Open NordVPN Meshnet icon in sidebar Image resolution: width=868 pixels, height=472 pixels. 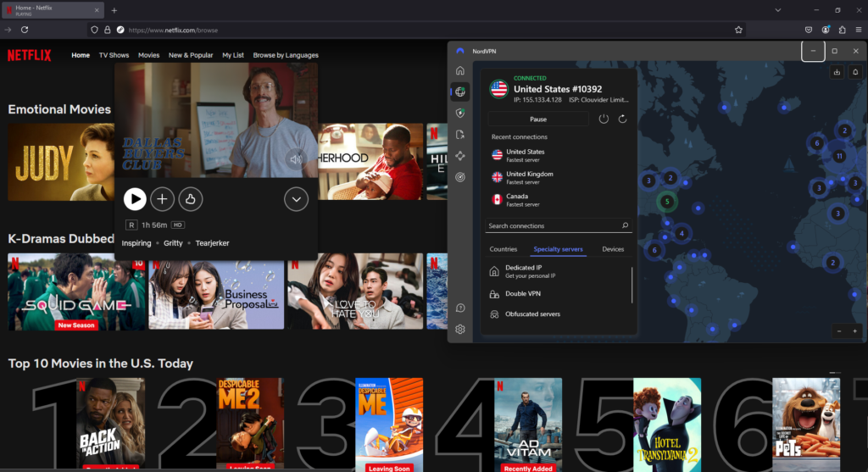(460, 156)
